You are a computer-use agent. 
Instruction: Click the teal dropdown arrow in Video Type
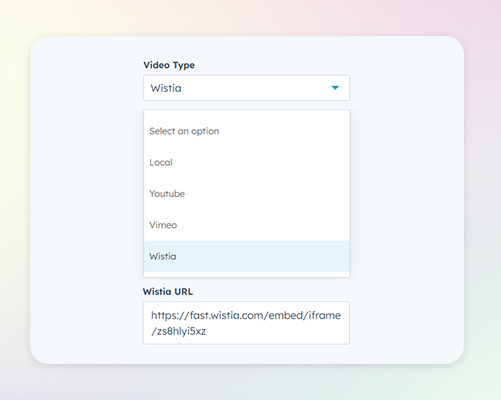click(x=335, y=88)
